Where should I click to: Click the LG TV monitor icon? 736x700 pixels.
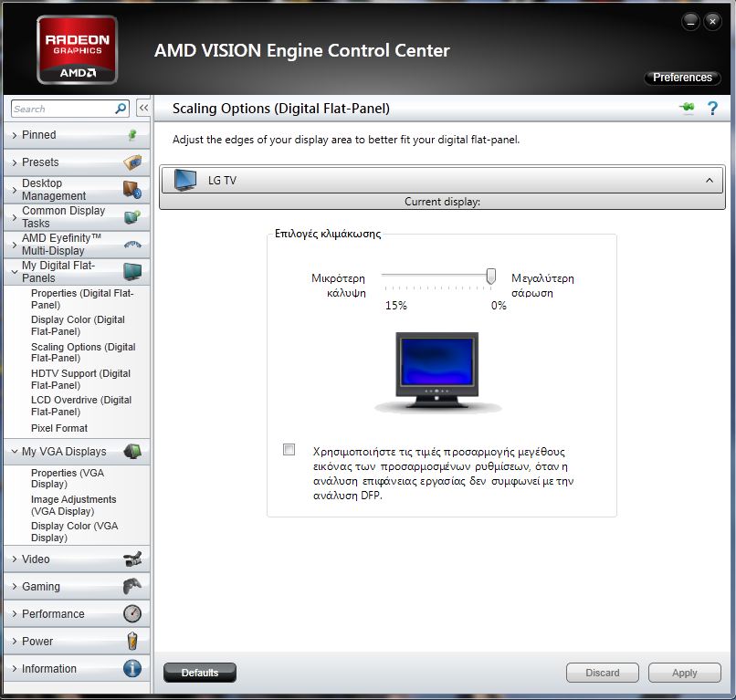(x=185, y=180)
